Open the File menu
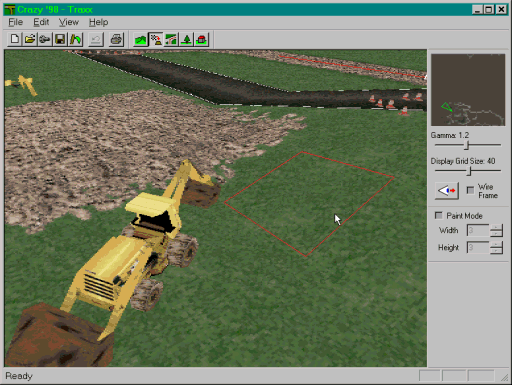 [x=16, y=22]
